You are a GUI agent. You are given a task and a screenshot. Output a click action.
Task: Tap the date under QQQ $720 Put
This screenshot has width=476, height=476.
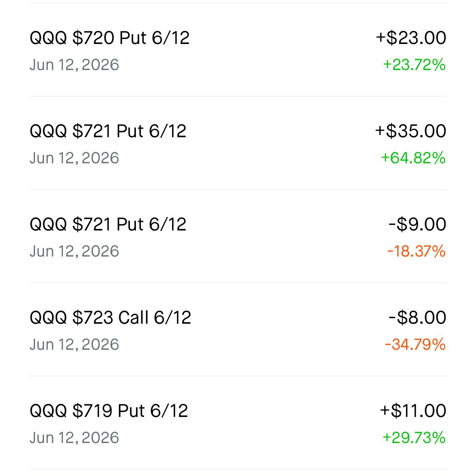click(74, 65)
